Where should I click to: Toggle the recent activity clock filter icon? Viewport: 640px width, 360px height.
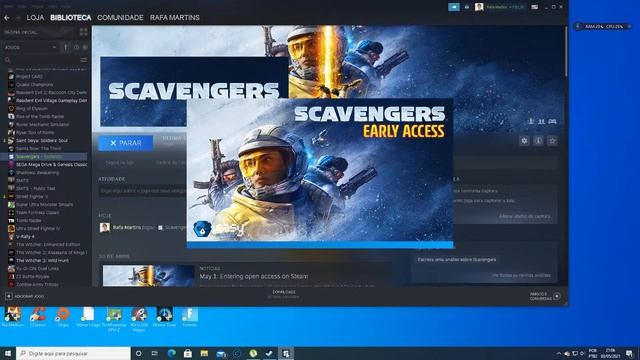pos(76,47)
